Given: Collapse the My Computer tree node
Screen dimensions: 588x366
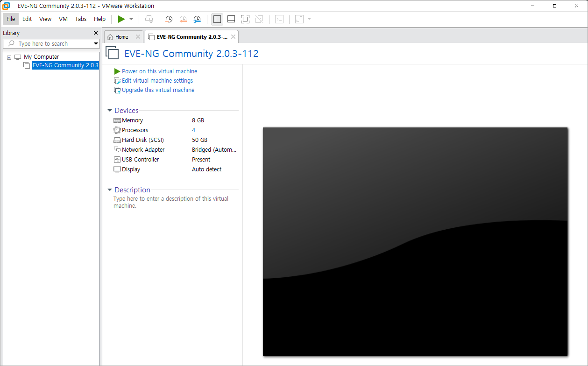Looking at the screenshot, I should [9, 57].
